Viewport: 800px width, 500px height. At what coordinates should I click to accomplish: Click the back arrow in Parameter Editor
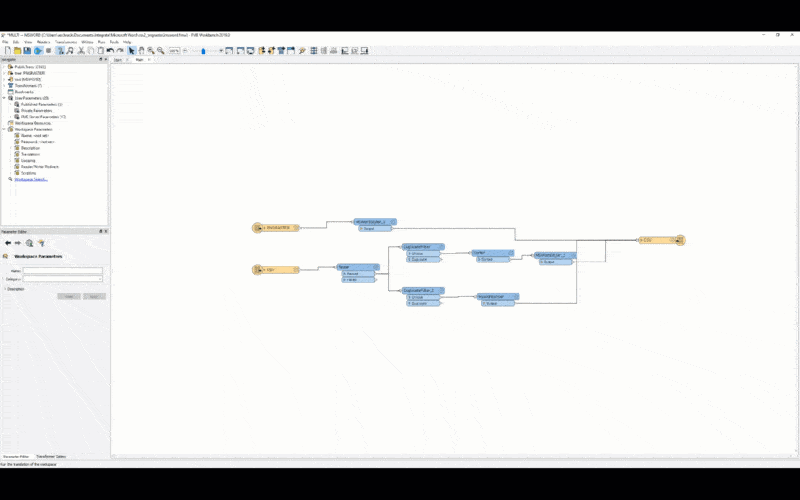[8, 243]
